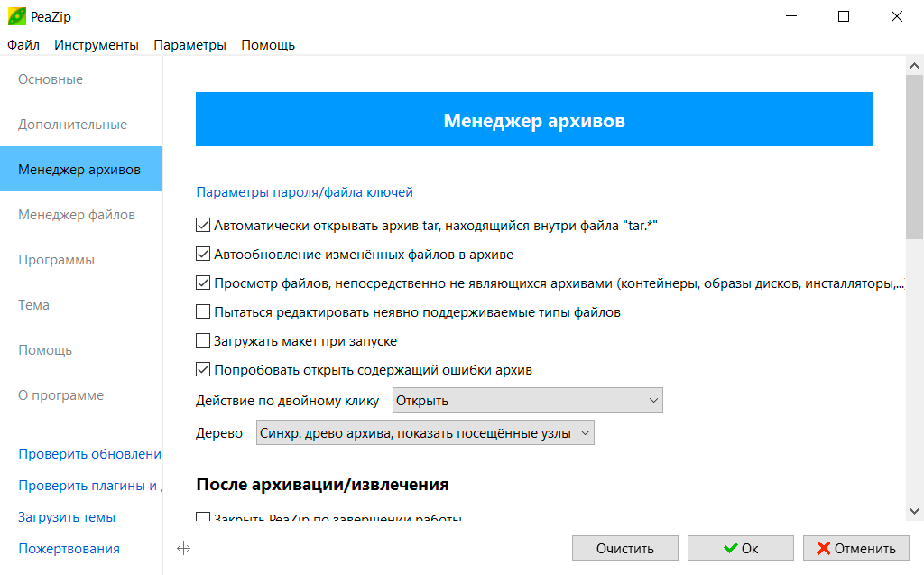
Task: Maximize the PeaZip window
Action: tap(844, 16)
